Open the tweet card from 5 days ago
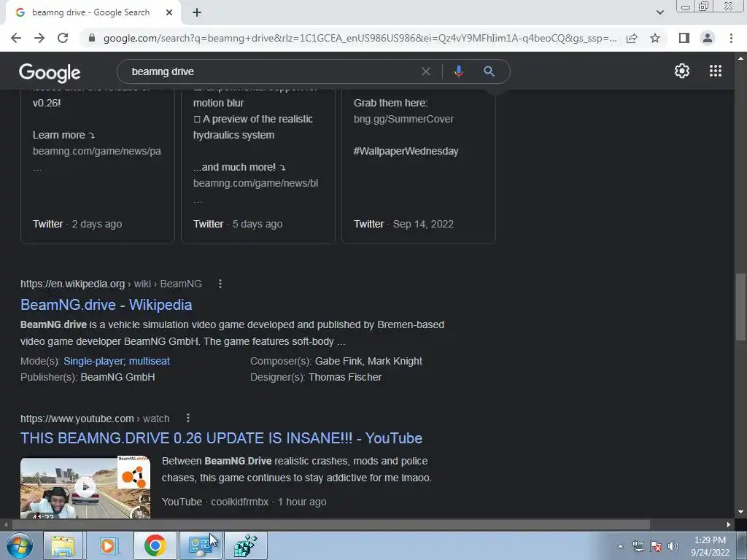 (258, 167)
